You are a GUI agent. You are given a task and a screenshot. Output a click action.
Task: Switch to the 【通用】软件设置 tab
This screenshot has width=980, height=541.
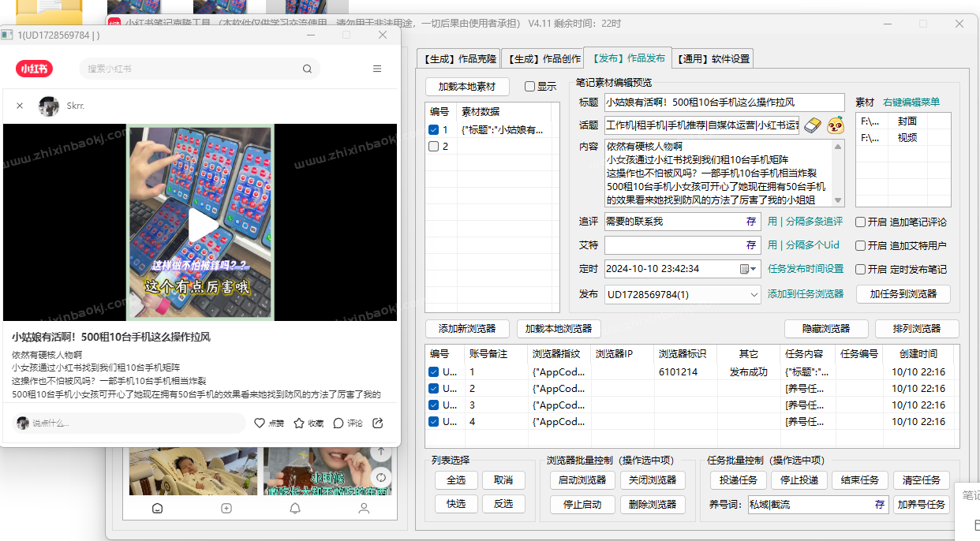[x=713, y=58]
